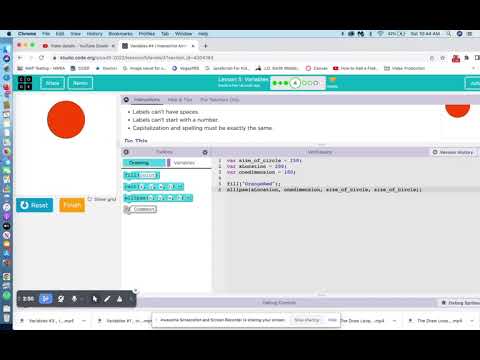The height and width of the screenshot is (360, 480).
Task: Reload the page with refresh icon
Action: point(41,58)
